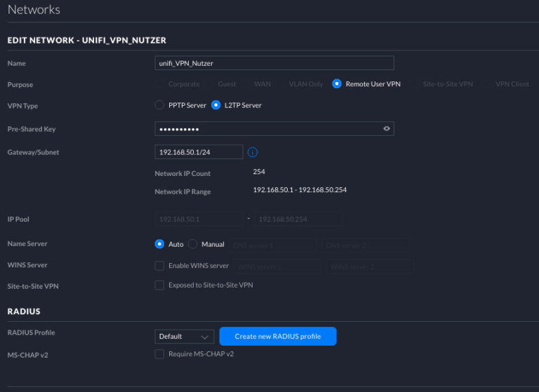Check Exposed to Site-to-Site VPN
Viewport: 539px width, 392px height.
159,285
